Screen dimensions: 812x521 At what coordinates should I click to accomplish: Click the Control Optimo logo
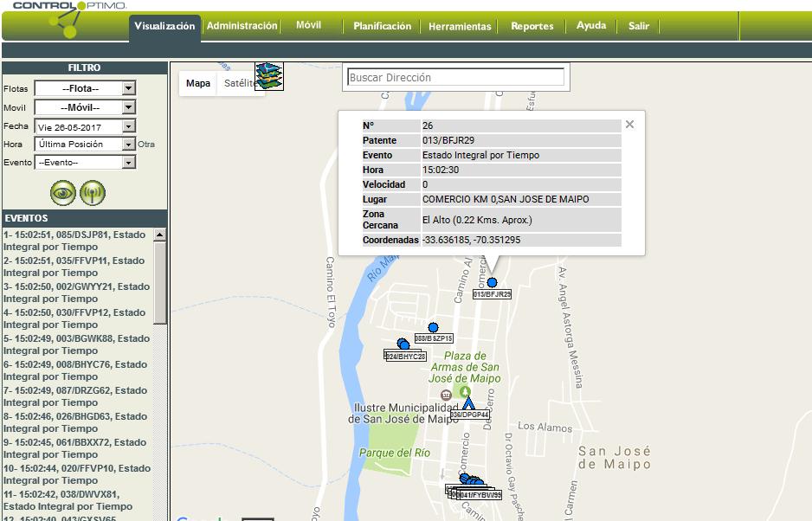[69, 19]
